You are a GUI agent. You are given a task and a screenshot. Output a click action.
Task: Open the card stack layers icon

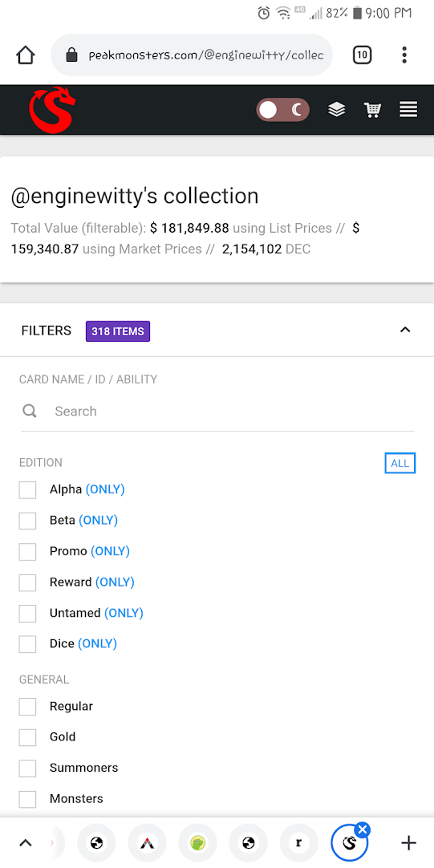pos(336,110)
